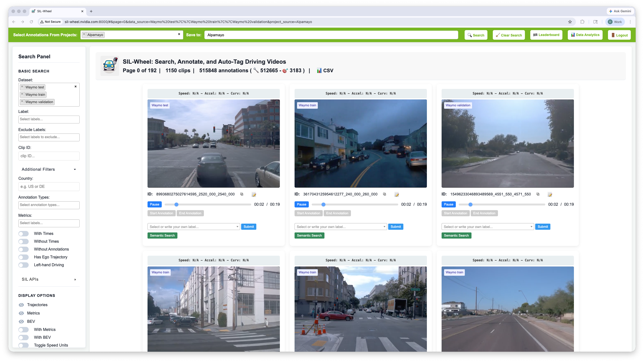Click the browser address bar URL
Image resolution: width=644 pixels, height=362 pixels.
(188, 22)
